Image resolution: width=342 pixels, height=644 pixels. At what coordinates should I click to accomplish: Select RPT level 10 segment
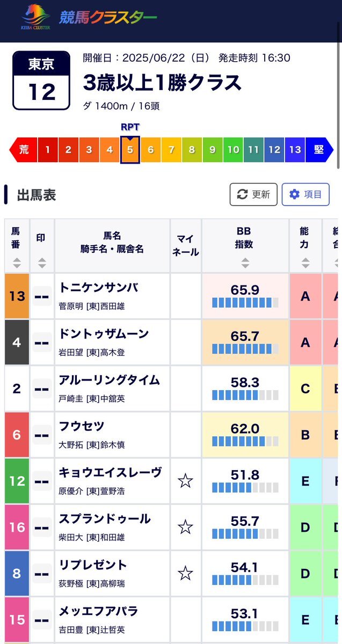pyautogui.click(x=233, y=150)
